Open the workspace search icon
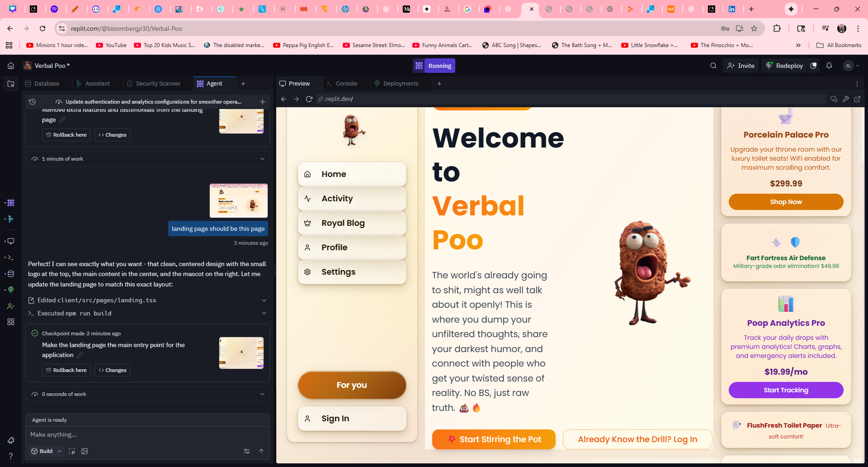868x467 pixels. point(713,66)
